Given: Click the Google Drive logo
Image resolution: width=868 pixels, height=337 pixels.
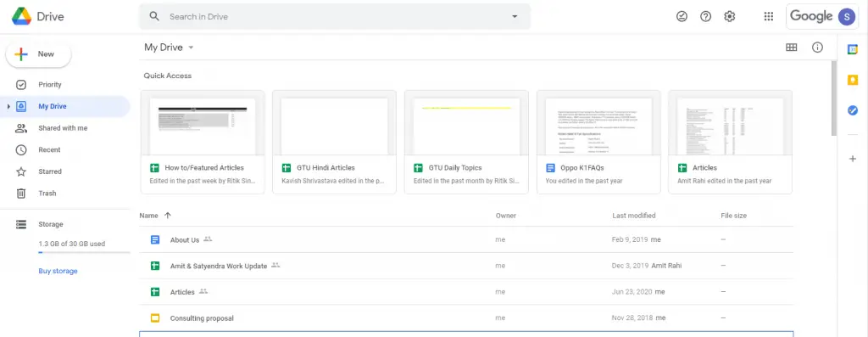Looking at the screenshot, I should (x=37, y=17).
